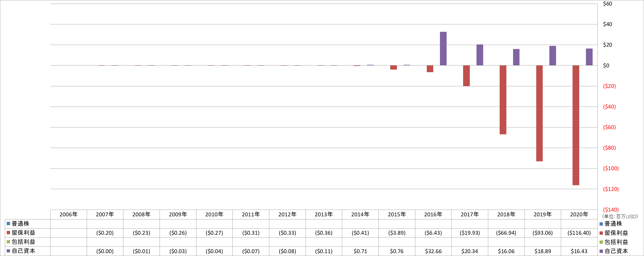Click the blue 普通株 swatch in right legend

tap(601, 224)
